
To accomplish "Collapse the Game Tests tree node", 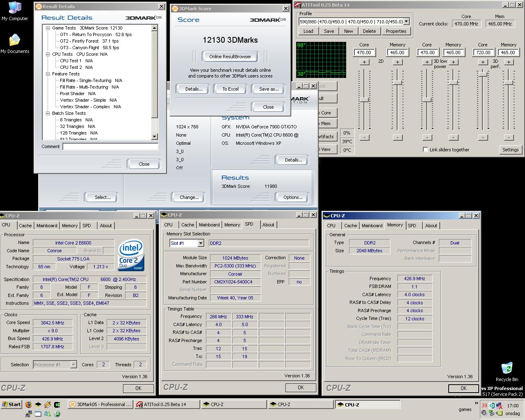I will pos(48,28).
